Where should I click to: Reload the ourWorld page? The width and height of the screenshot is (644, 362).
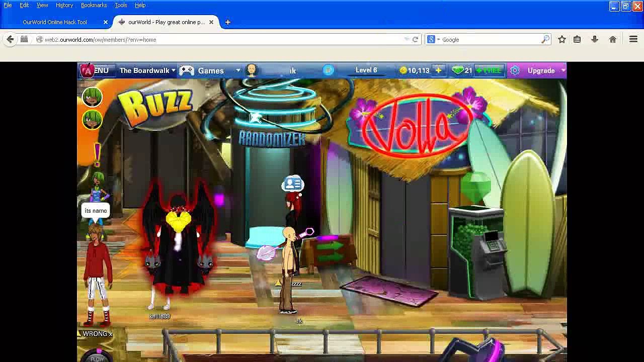415,39
